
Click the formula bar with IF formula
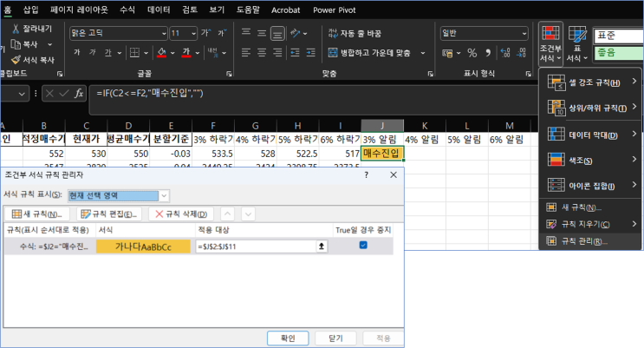[x=314, y=100]
